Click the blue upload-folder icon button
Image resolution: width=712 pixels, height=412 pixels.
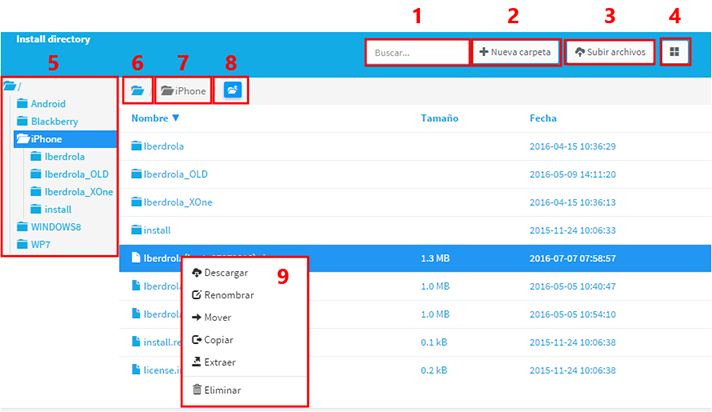click(232, 90)
